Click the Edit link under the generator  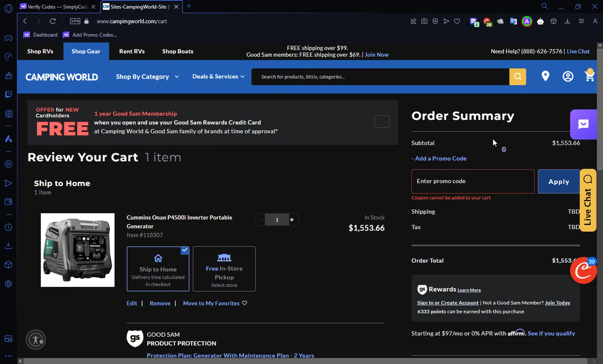tap(132, 304)
